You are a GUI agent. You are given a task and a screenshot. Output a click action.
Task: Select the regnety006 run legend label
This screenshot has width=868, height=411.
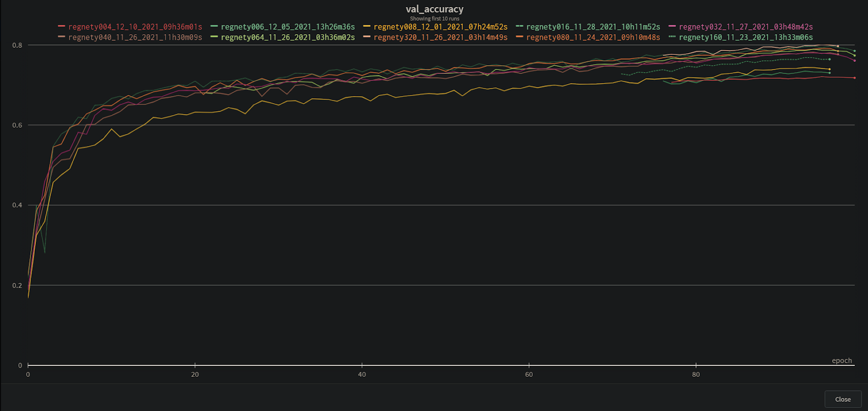[288, 27]
